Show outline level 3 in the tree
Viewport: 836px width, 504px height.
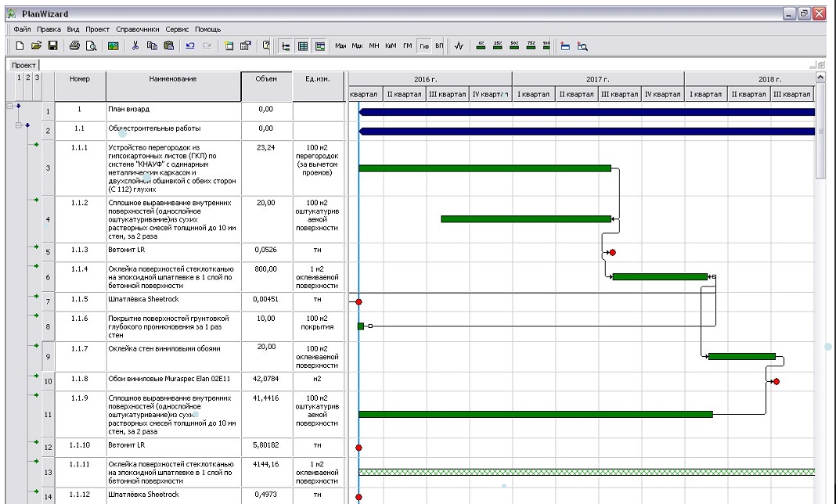37,77
